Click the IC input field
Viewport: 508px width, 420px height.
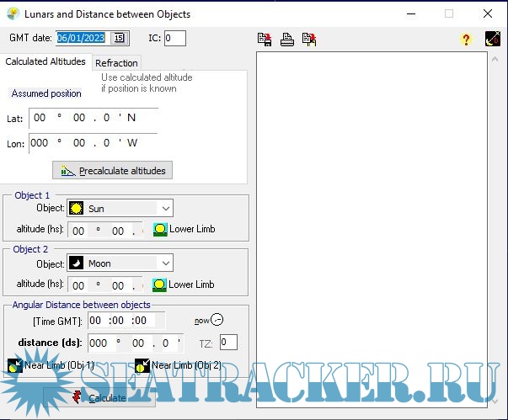pos(174,38)
